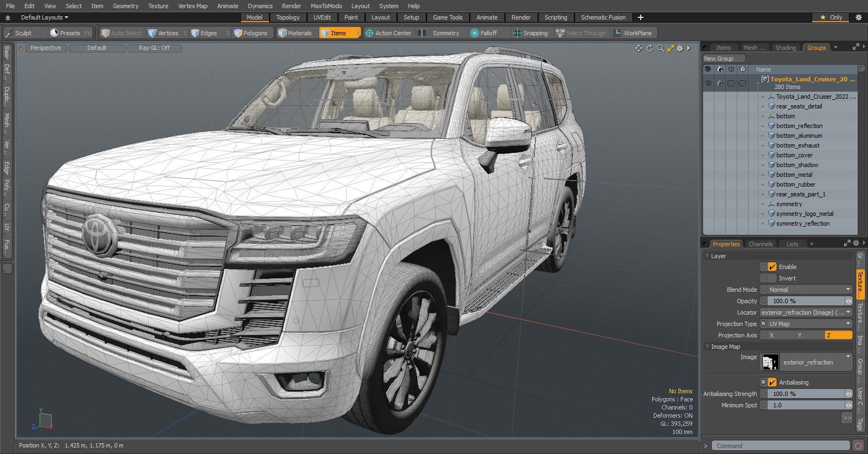The height and width of the screenshot is (454, 868).
Task: Select the bottom_exhaust item in Groups
Action: click(797, 145)
